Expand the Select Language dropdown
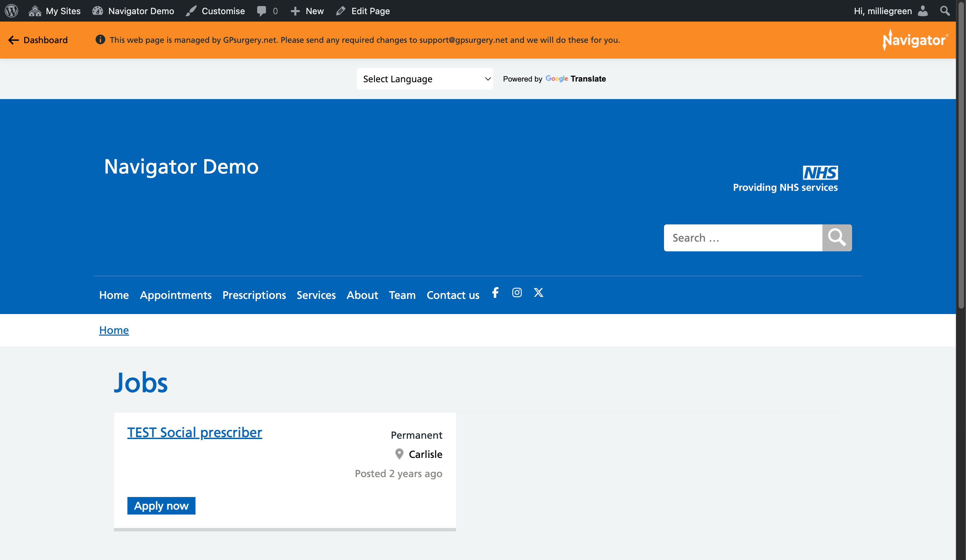Viewport: 966px width, 560px height. (x=424, y=79)
